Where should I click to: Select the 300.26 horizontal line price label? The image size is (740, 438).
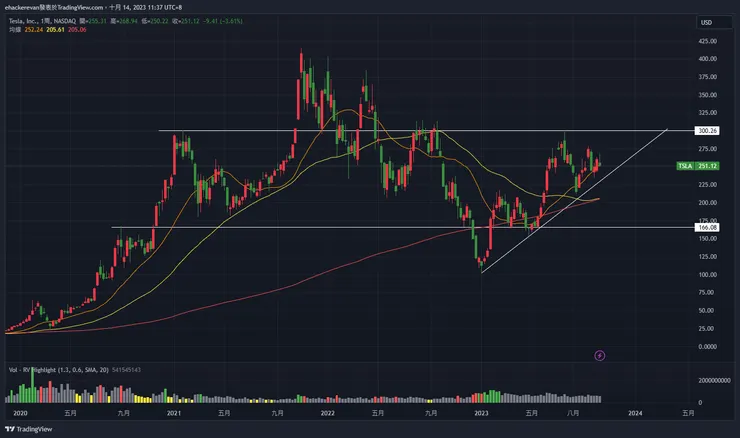pyautogui.click(x=707, y=131)
